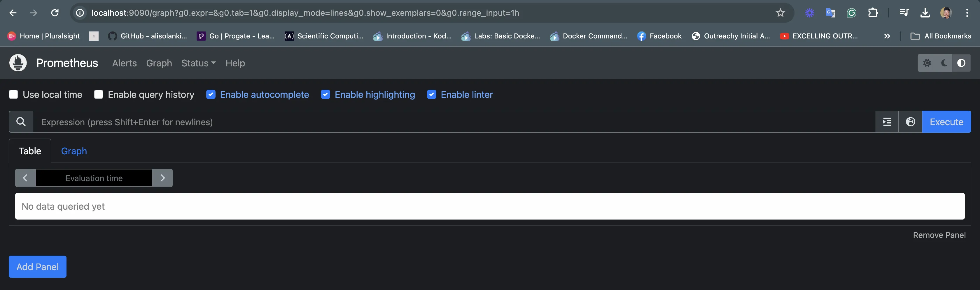Click the search magnifier icon beside expression
980x290 pixels.
pyautogui.click(x=21, y=122)
